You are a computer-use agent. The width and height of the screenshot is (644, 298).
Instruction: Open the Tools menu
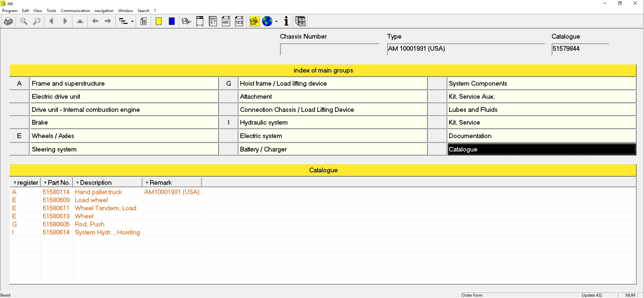coord(52,11)
